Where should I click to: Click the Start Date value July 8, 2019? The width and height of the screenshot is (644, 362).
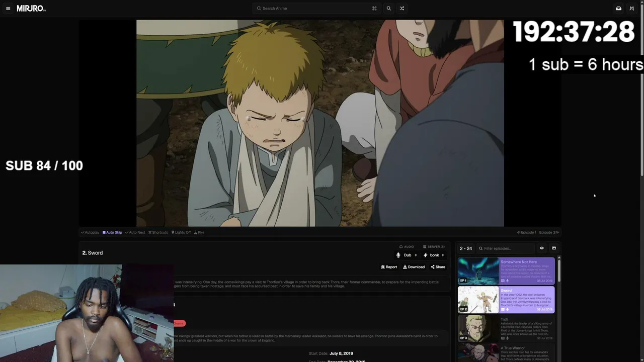coord(341,353)
